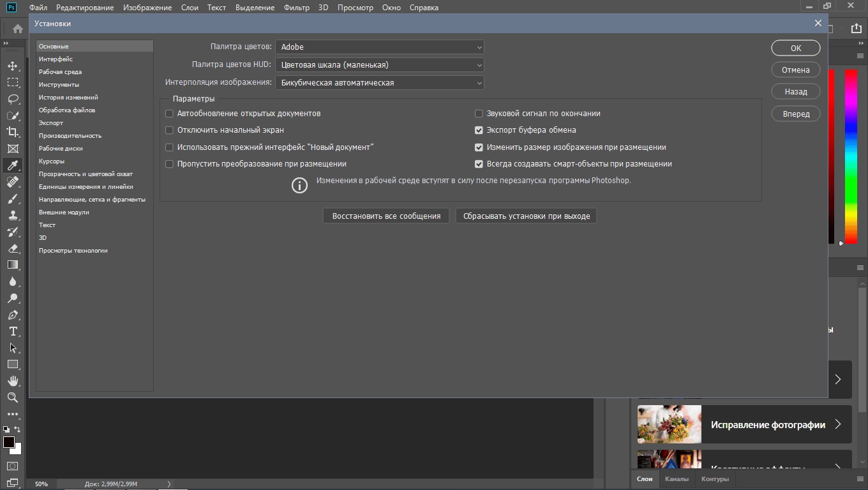The width and height of the screenshot is (868, 490).
Task: Open the Color panel options menu
Action: pos(860,56)
